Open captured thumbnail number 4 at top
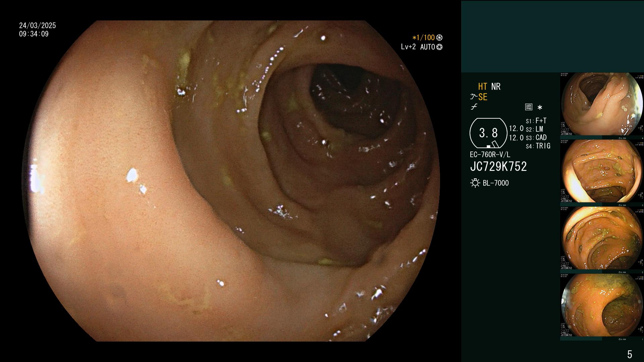This screenshot has height=362, width=644. click(x=602, y=106)
